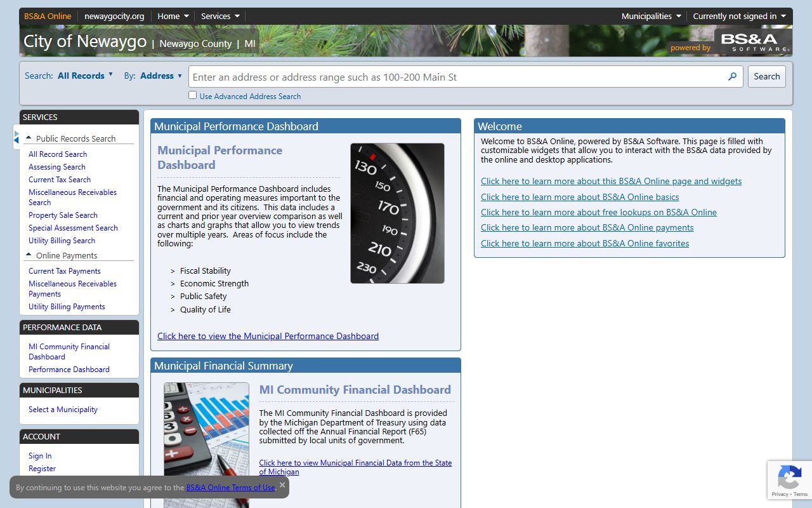Click the MI Community Financial Dashboard heading
This screenshot has width=812, height=508.
355,390
